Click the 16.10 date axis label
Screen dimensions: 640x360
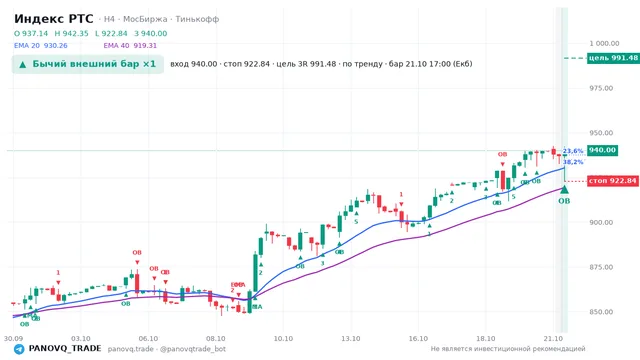(418, 338)
